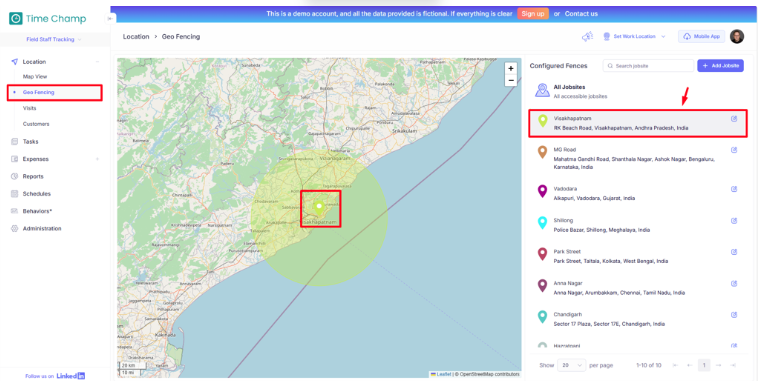Follow the LinkedIn link
Screen dimensions: 760x381
pyautogui.click(x=71, y=376)
